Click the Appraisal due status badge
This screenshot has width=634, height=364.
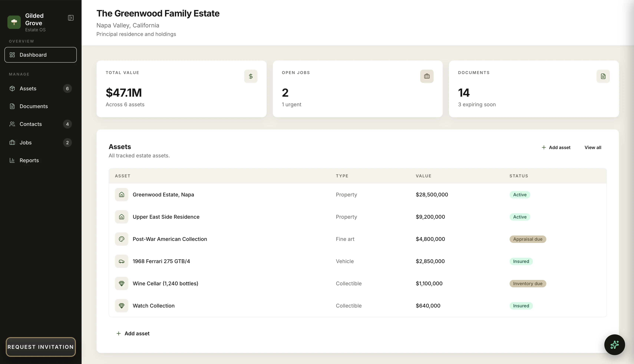coord(528,239)
